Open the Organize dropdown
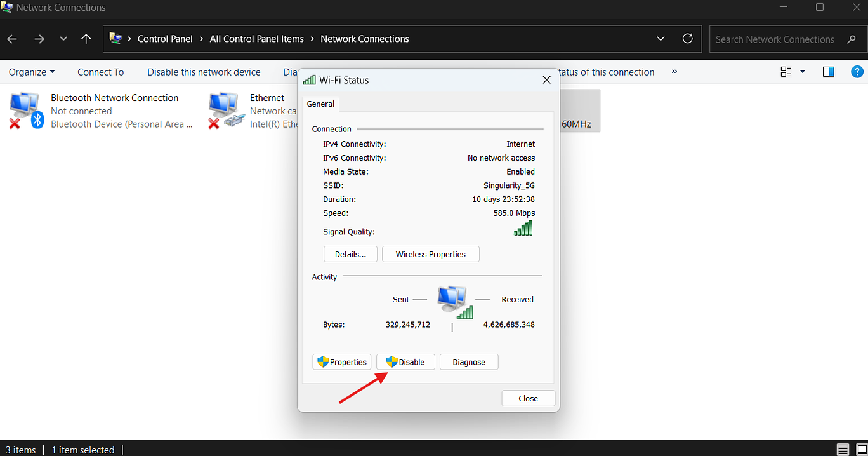The width and height of the screenshot is (868, 456). [x=31, y=72]
